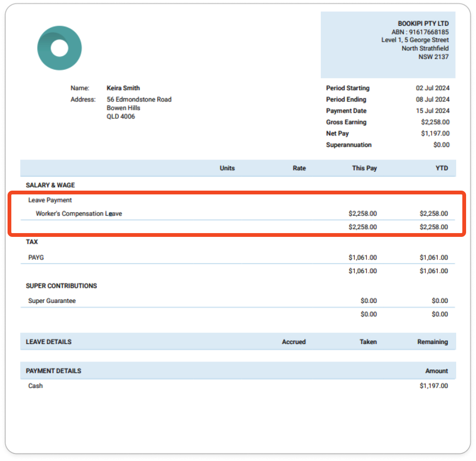The height and width of the screenshot is (461, 476).
Task: Select employee name Keira Smith
Action: [x=123, y=88]
